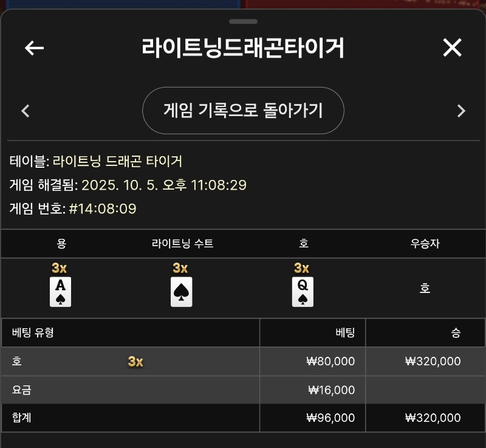Click the back arrow icon
486x448 pixels.
34,48
